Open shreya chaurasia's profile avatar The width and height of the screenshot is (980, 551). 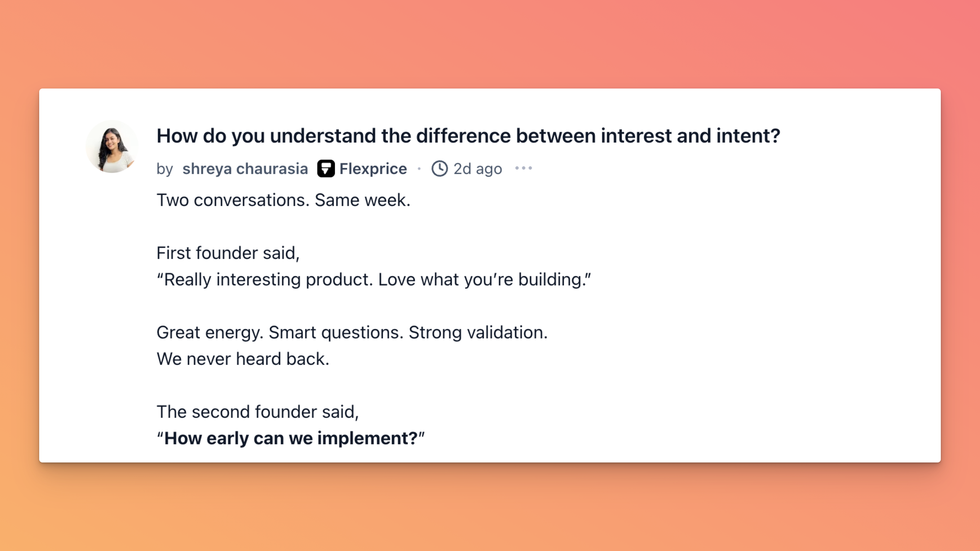point(112,146)
